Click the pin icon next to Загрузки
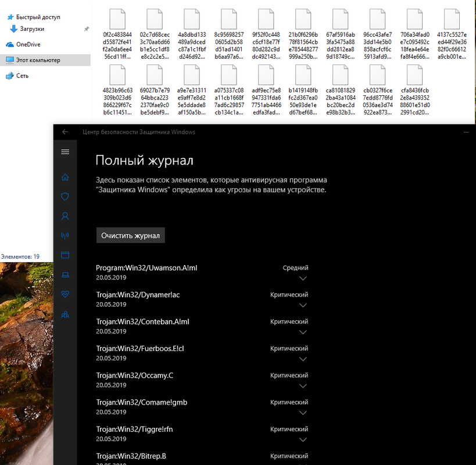Image resolution: width=476 pixels, height=465 pixels. pos(87,29)
